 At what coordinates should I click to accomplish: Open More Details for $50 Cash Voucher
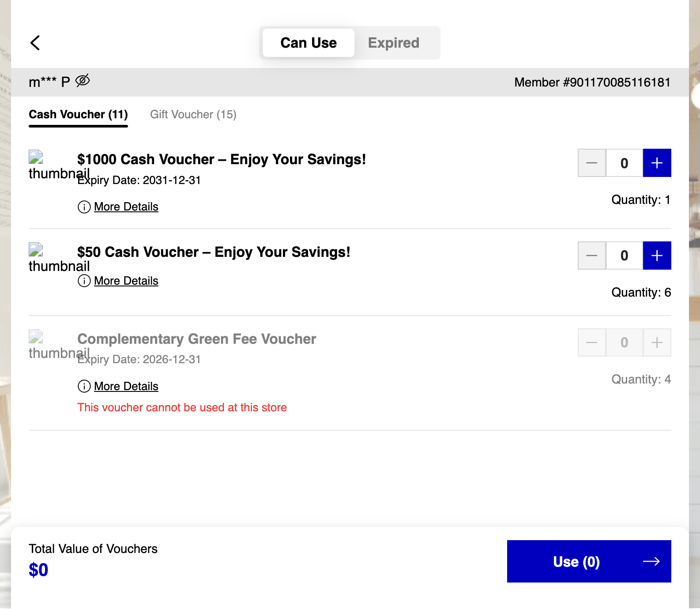126,281
